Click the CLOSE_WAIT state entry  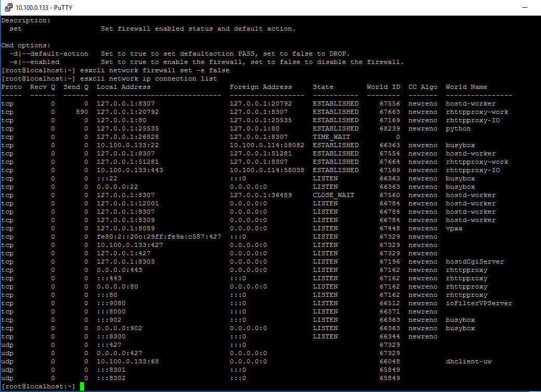point(334,194)
